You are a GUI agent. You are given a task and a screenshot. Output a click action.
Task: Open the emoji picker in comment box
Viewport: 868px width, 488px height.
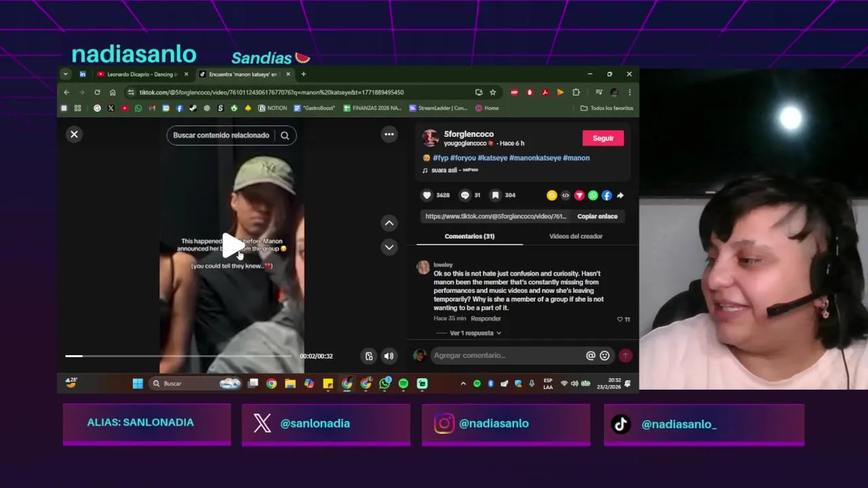coord(605,355)
